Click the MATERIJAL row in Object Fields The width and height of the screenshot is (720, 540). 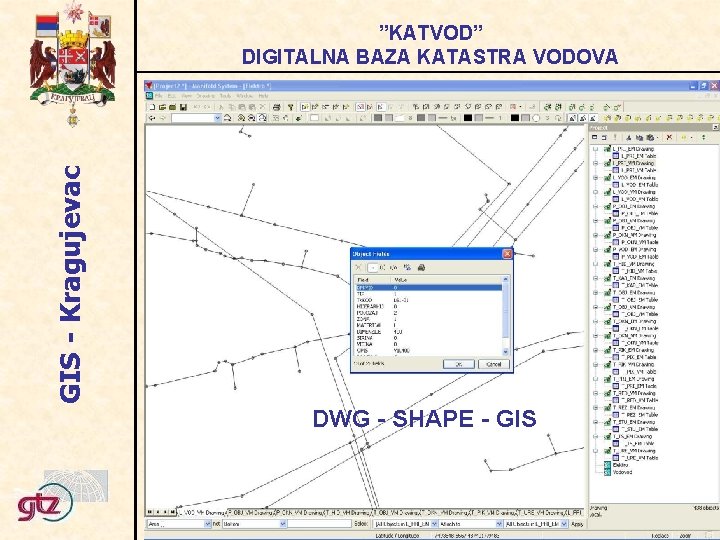coord(428,325)
